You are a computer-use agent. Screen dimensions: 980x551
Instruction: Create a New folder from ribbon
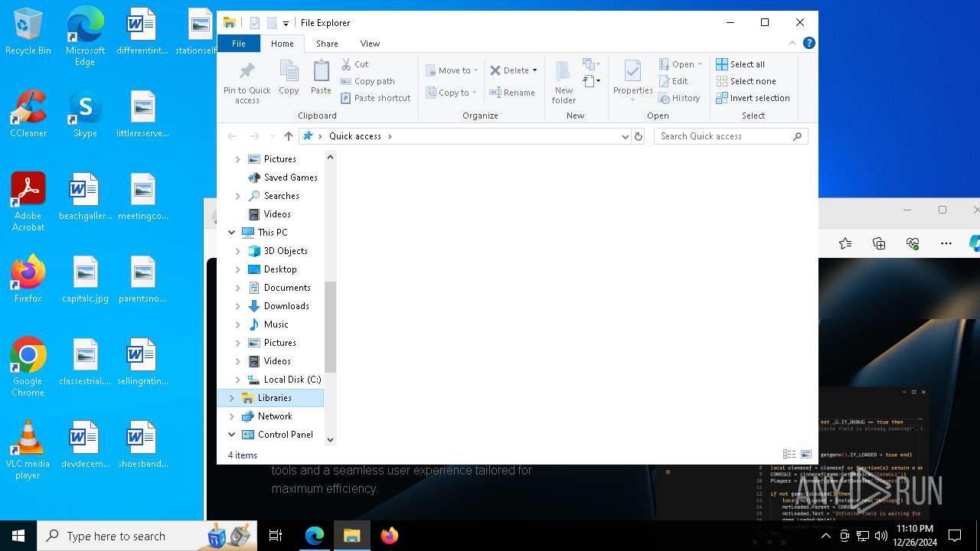click(x=563, y=82)
